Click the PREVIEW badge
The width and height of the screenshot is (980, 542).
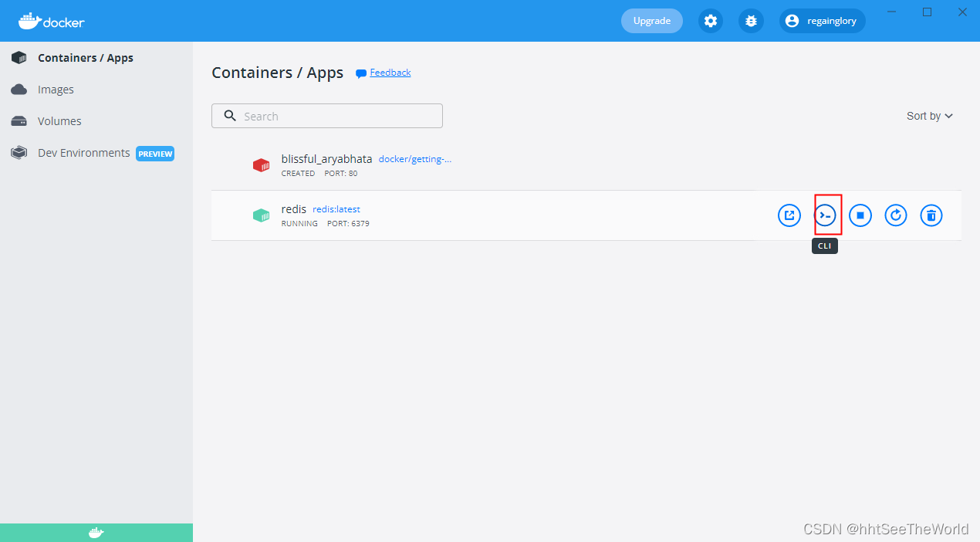pyautogui.click(x=155, y=154)
